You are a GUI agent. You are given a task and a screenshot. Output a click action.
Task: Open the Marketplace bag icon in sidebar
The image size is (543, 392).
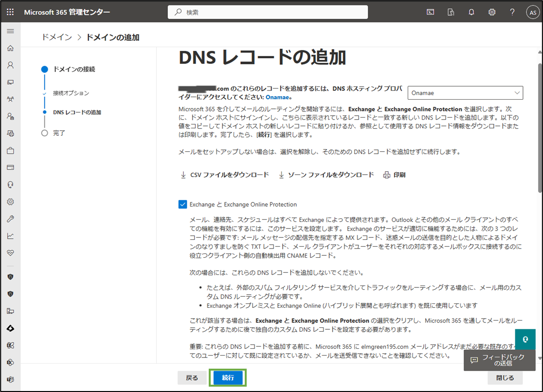pos(10,151)
